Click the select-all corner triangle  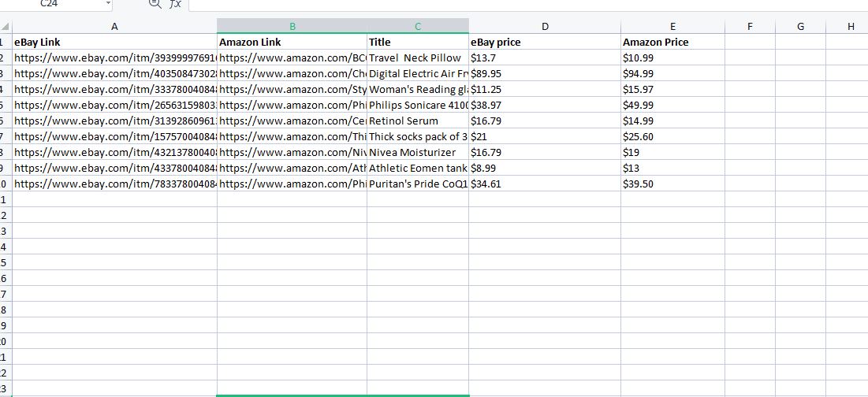(6, 27)
